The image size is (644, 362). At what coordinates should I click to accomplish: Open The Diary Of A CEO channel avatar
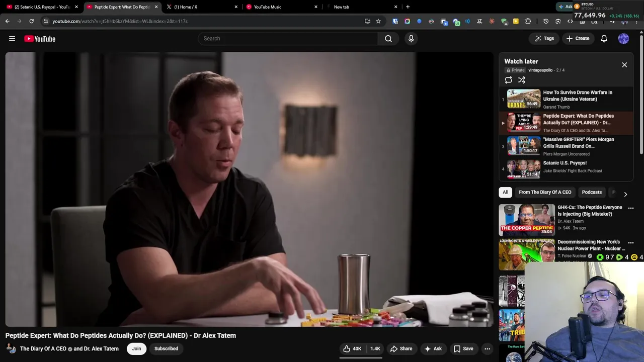pyautogui.click(x=11, y=348)
